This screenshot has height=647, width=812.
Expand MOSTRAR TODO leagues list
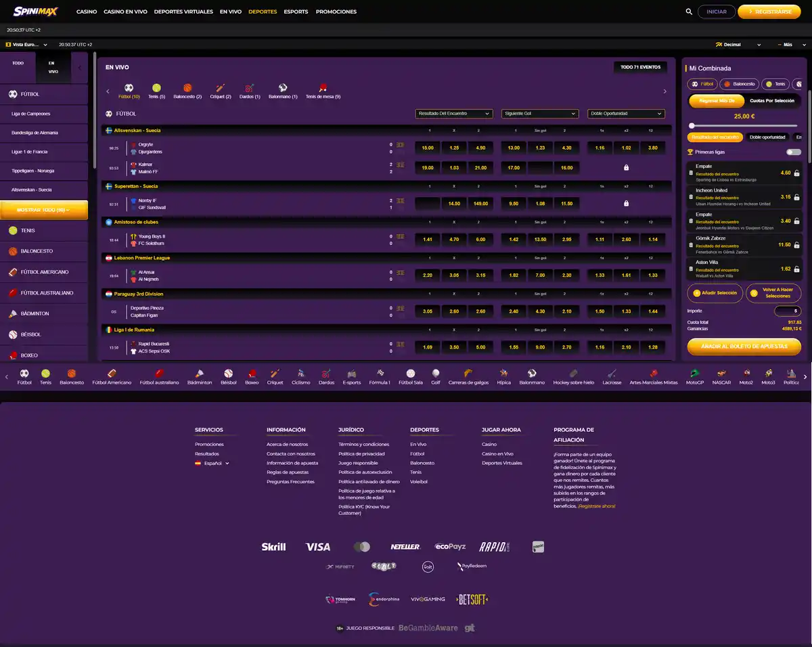click(x=44, y=210)
